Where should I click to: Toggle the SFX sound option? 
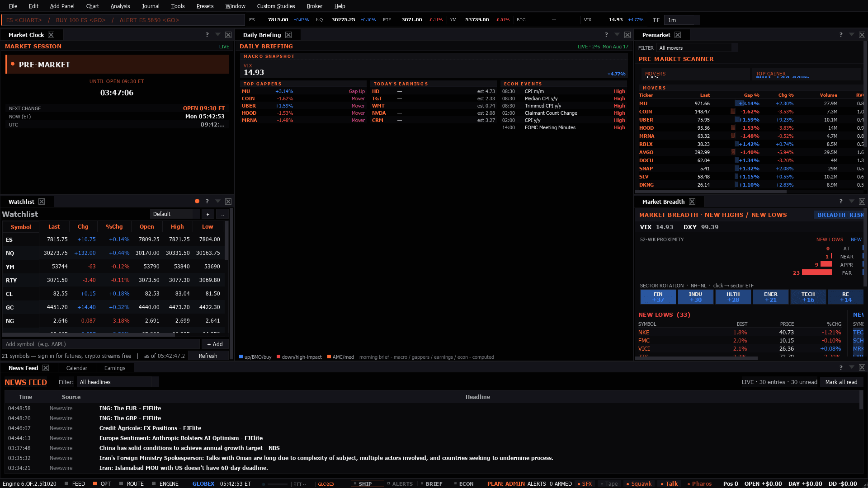[585, 483]
